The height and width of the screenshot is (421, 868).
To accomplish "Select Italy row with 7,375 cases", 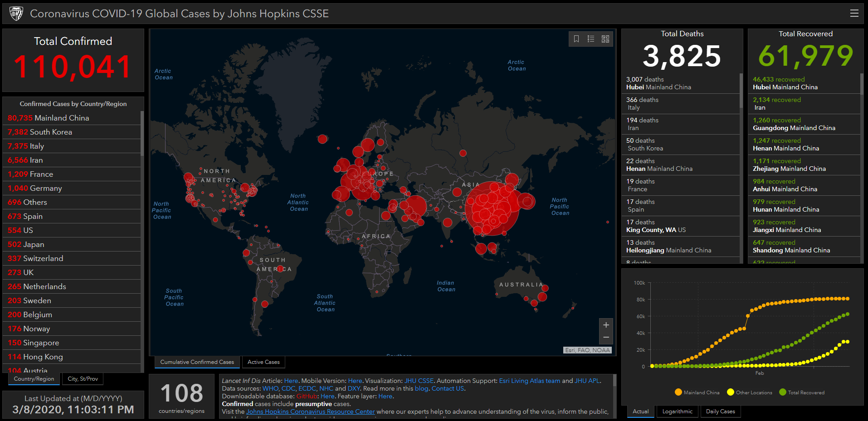I will tap(73, 146).
